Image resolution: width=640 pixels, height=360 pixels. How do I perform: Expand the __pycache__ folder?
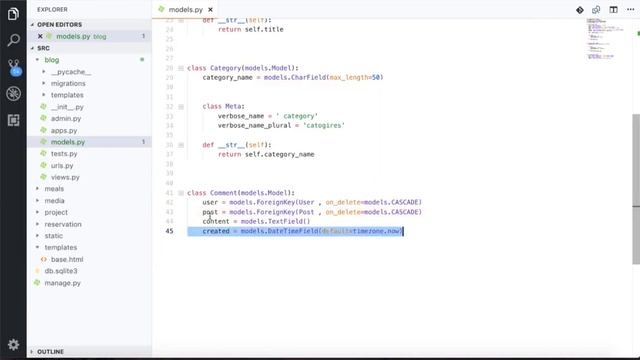44,72
